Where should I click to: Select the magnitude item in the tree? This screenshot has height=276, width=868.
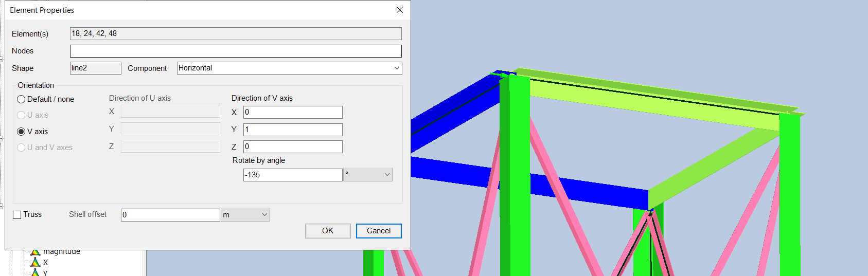click(62, 252)
